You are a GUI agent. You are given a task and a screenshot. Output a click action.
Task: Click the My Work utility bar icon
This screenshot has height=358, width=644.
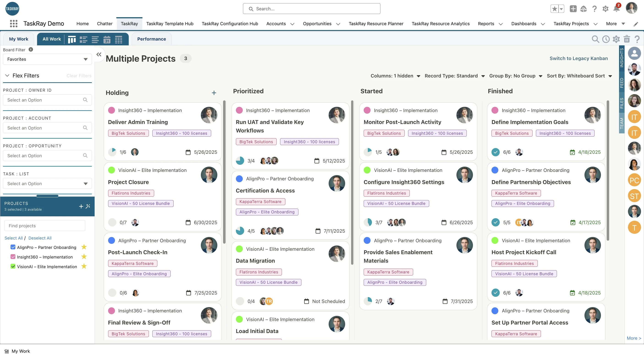pyautogui.click(x=7, y=351)
